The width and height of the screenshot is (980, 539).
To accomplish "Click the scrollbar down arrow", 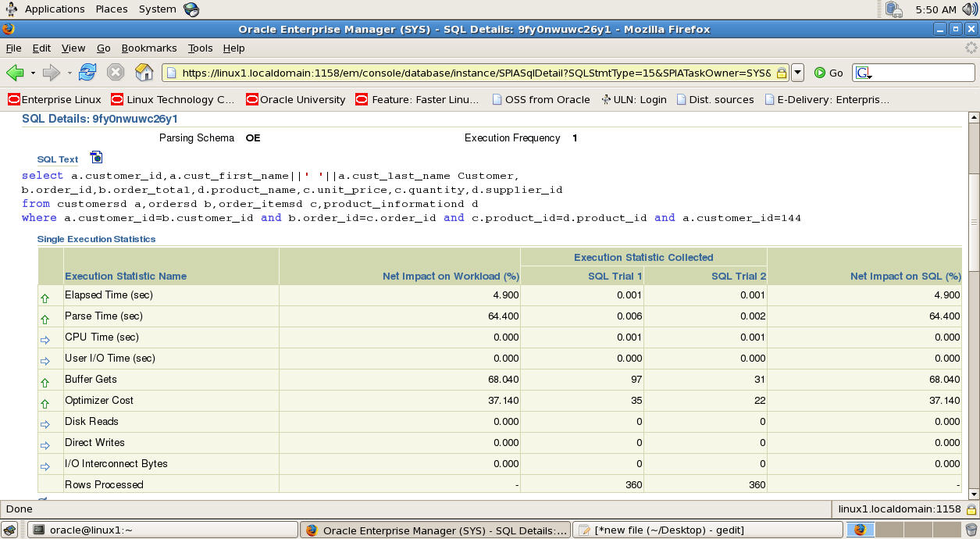I will click(x=973, y=494).
